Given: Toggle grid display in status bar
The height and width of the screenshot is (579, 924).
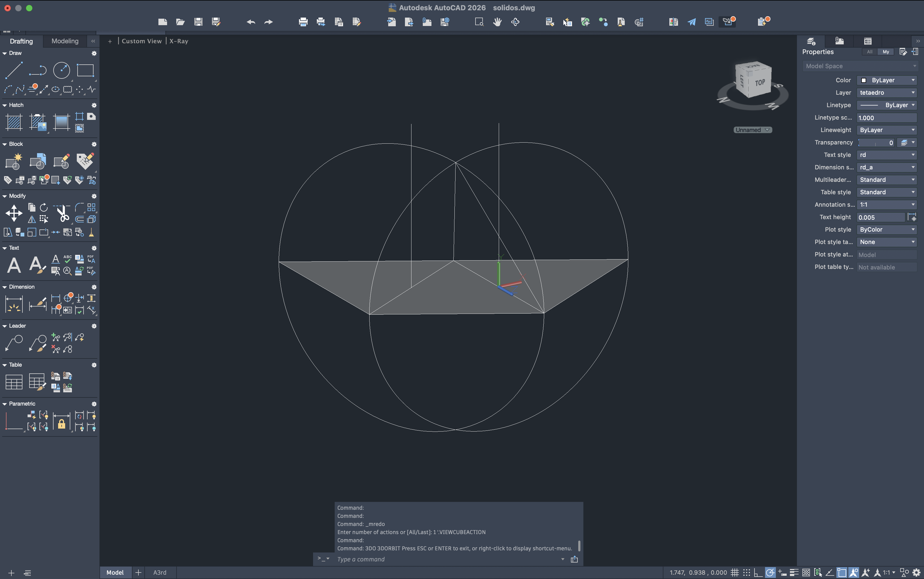Looking at the screenshot, I should click(x=734, y=573).
